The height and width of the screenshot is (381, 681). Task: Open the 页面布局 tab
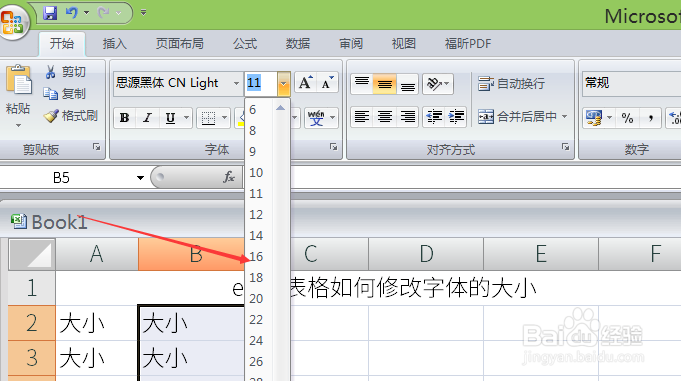[180, 43]
